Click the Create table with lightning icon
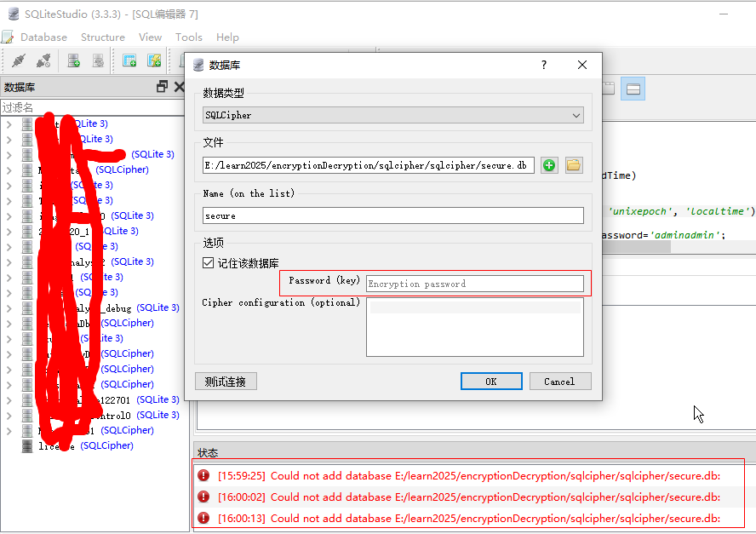 click(x=154, y=60)
